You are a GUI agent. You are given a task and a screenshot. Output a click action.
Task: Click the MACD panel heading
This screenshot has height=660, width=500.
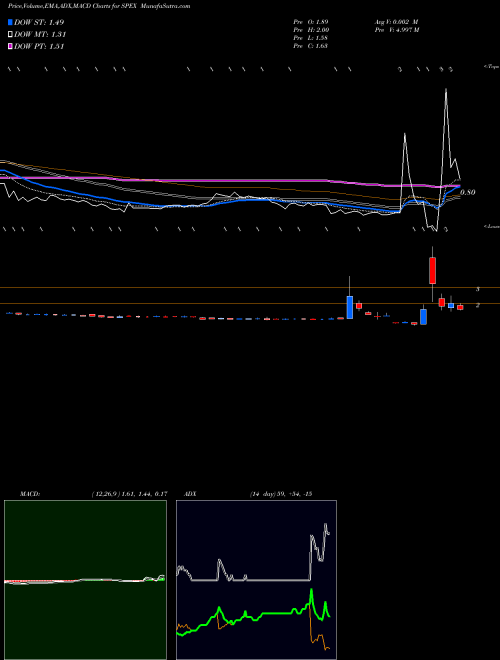[x=29, y=494]
